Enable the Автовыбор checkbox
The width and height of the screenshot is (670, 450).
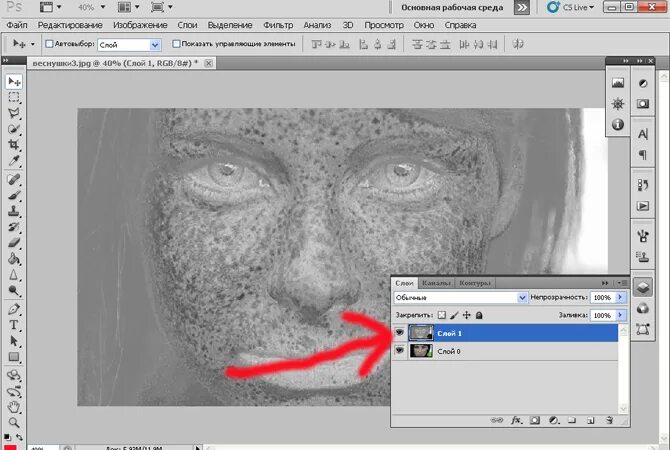point(49,44)
